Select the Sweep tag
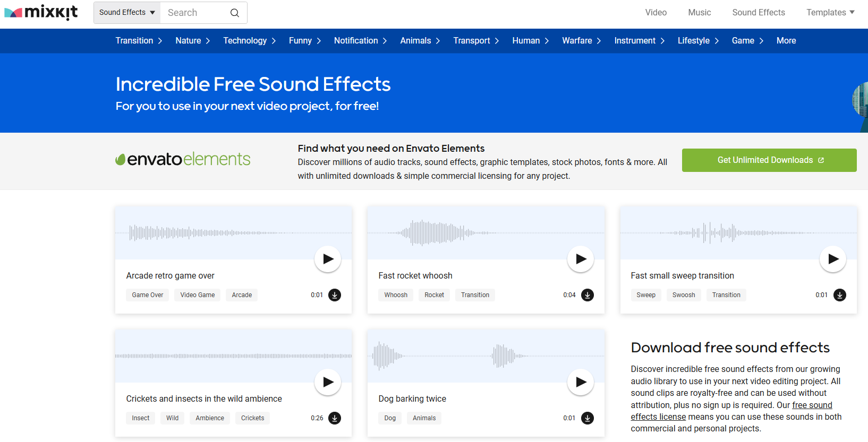868x442 pixels. (x=646, y=295)
